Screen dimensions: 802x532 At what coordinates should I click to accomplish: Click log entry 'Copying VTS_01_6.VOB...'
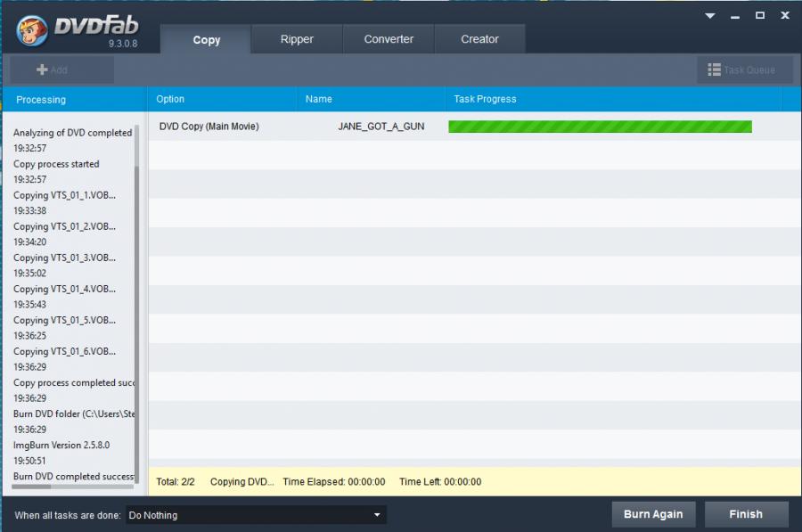tap(64, 351)
